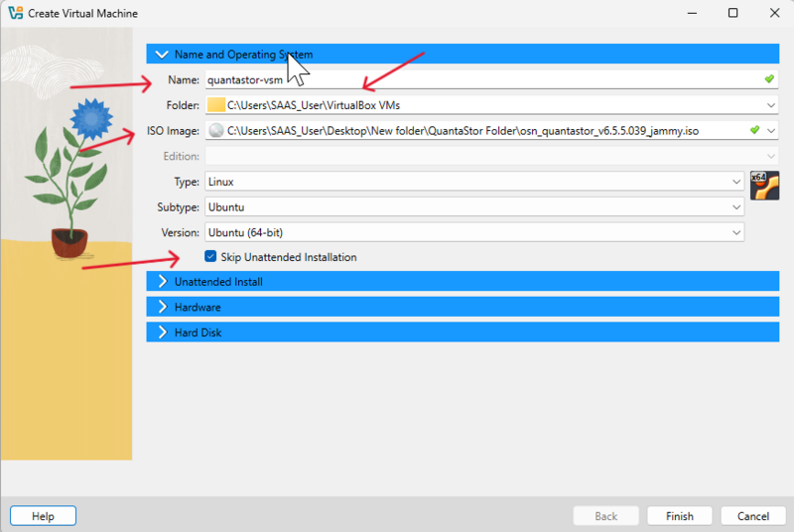Click the Cancel button
Screen dimensions: 794x532
pyautogui.click(x=753, y=516)
